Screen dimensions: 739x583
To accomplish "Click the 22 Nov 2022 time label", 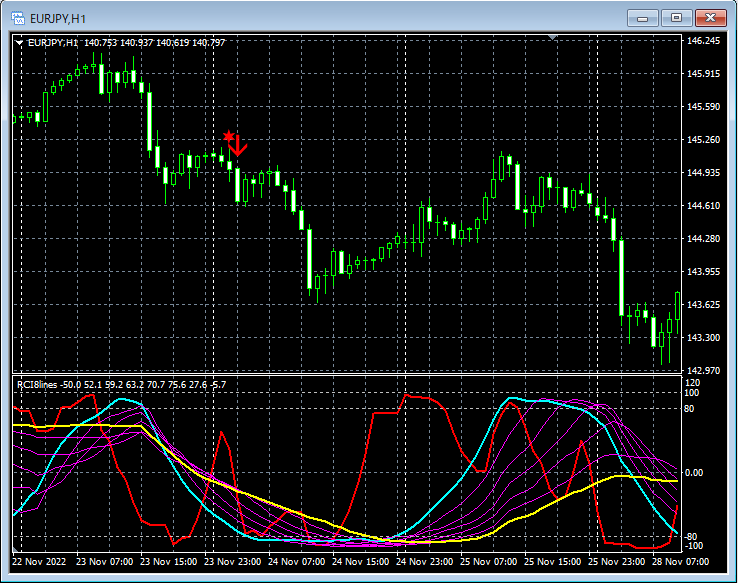I will coord(39,562).
